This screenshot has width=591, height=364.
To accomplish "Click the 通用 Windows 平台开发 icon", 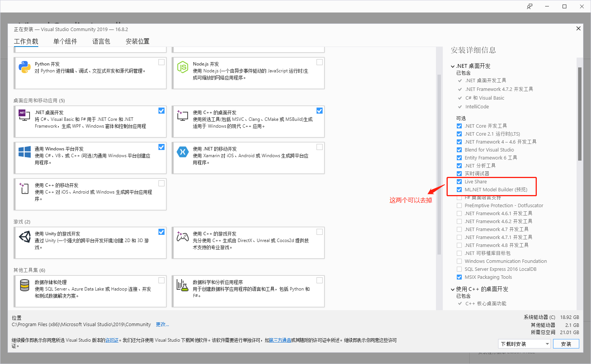I will pos(24,152).
